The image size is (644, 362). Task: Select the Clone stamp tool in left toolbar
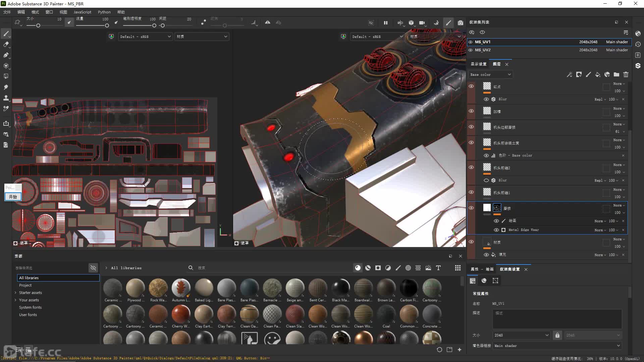click(6, 98)
